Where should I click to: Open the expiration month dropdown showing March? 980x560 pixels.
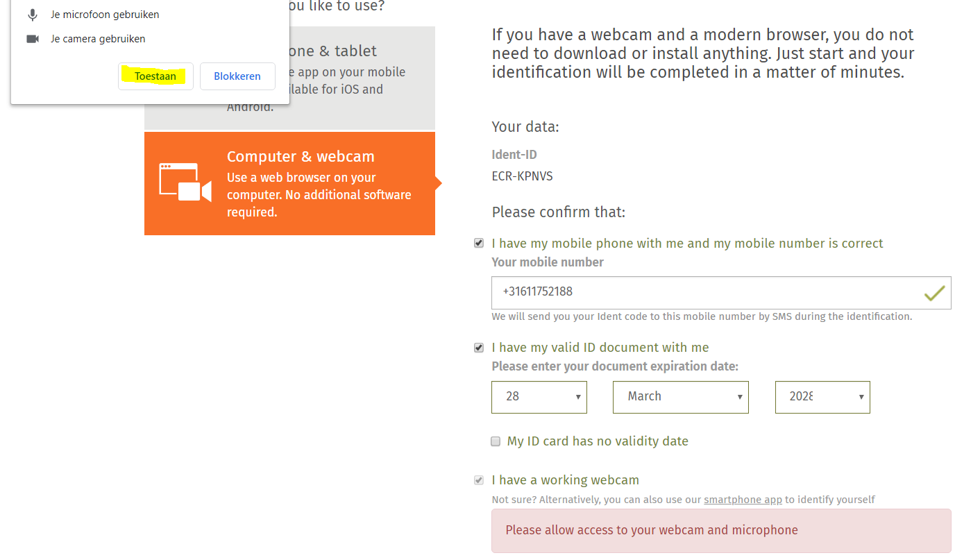[681, 397]
